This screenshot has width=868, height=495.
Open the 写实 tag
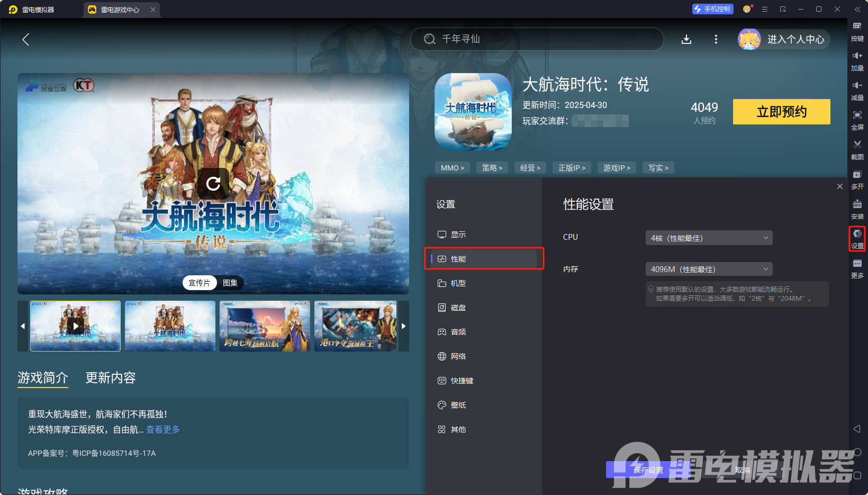pos(658,168)
